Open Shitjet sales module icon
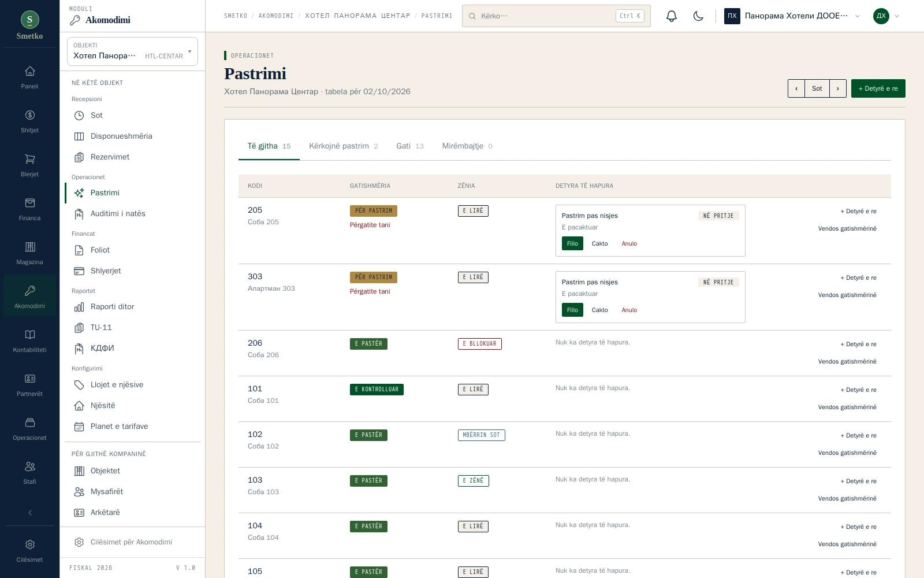This screenshot has height=578, width=924. [29, 122]
